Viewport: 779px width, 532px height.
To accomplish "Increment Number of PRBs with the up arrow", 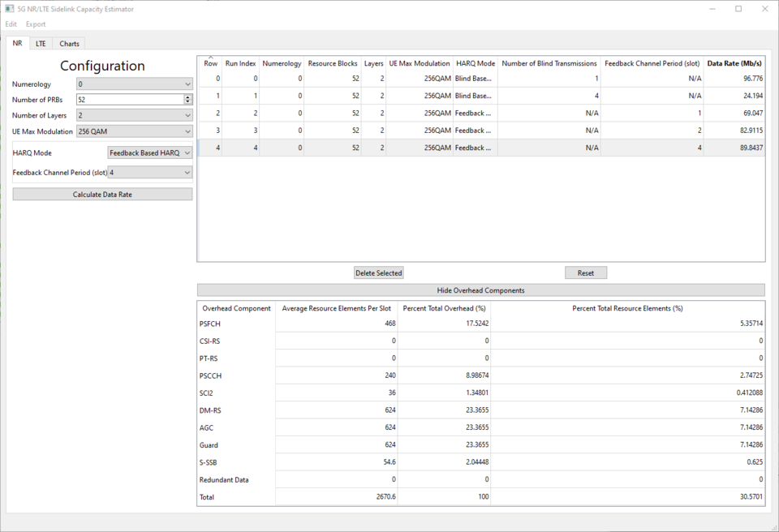I will pyautogui.click(x=187, y=96).
